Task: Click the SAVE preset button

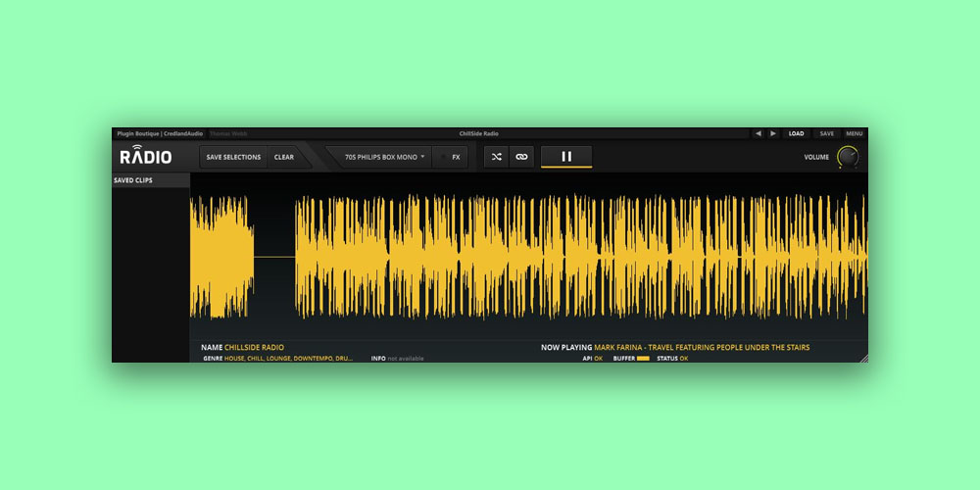Action: click(x=827, y=133)
